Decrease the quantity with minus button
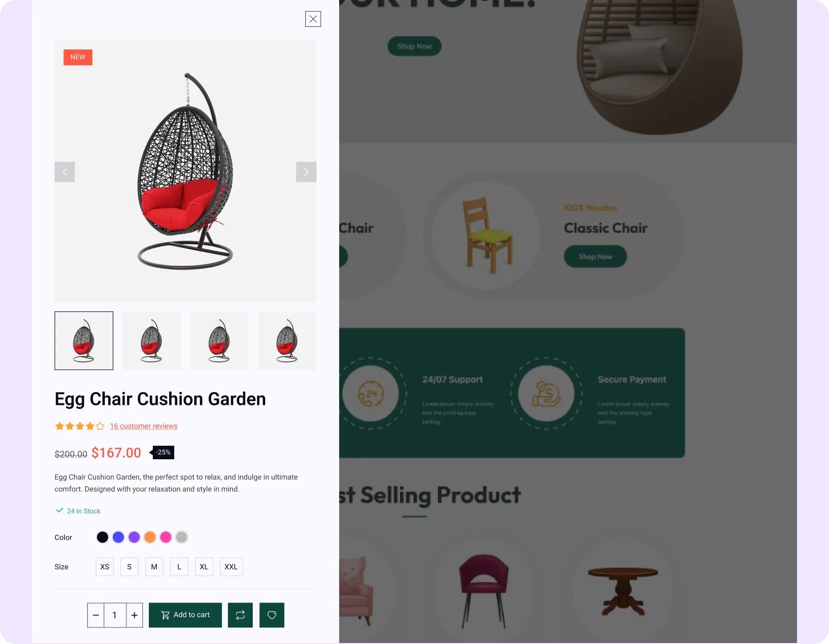The width and height of the screenshot is (829, 644). tap(96, 615)
